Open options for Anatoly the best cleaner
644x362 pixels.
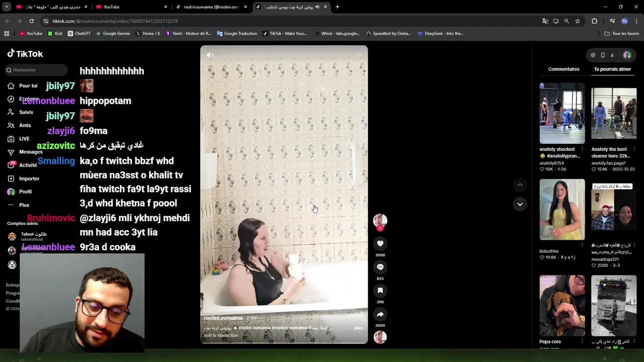pyautogui.click(x=634, y=149)
